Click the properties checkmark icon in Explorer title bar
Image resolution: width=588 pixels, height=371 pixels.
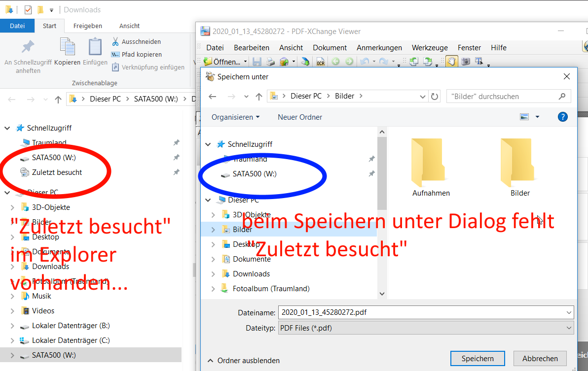click(x=28, y=10)
